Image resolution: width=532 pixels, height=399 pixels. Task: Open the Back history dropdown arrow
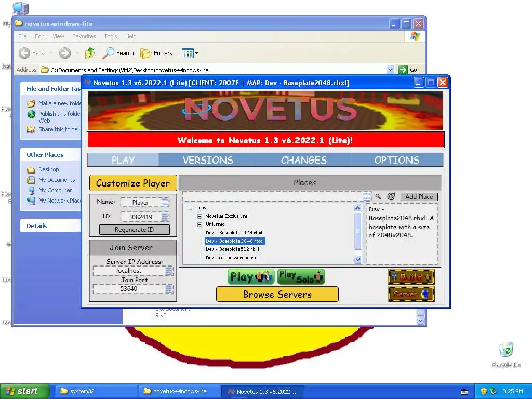tap(51, 53)
